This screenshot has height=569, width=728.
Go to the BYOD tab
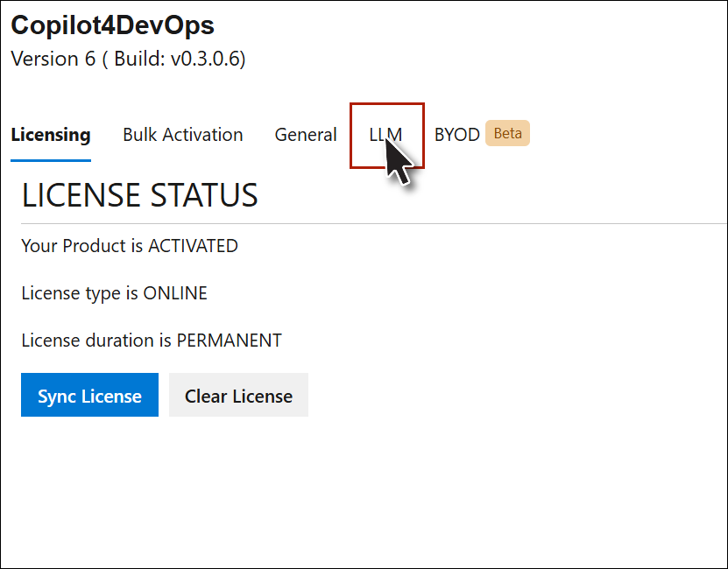456,135
